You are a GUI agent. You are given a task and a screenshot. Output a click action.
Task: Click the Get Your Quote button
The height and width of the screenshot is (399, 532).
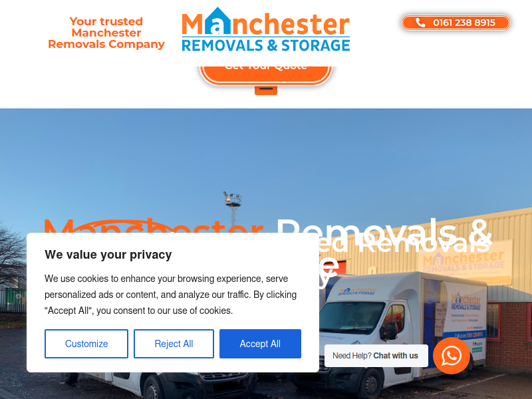pos(266,73)
